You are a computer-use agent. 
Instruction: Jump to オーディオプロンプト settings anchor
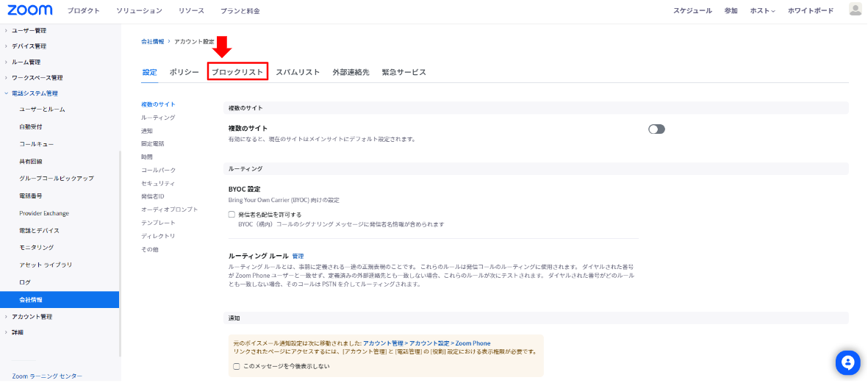[x=169, y=210]
